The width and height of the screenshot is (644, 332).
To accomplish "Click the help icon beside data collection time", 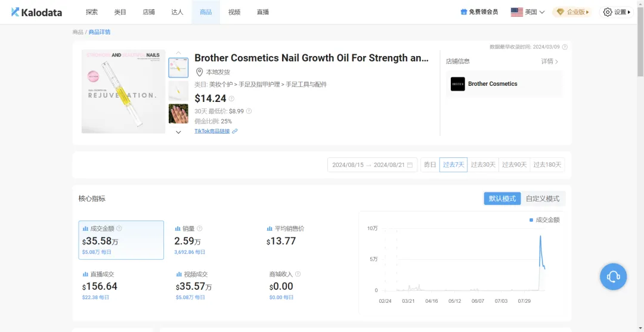I will [565, 47].
